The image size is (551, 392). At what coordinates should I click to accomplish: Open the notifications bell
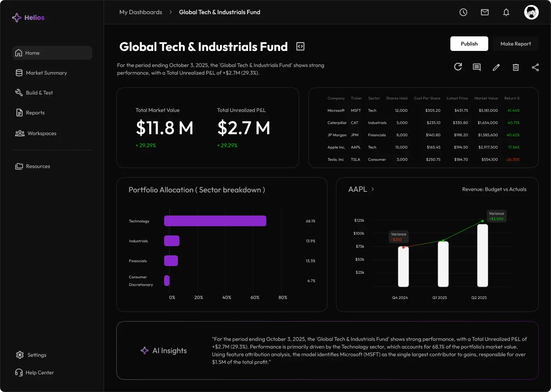coord(506,12)
